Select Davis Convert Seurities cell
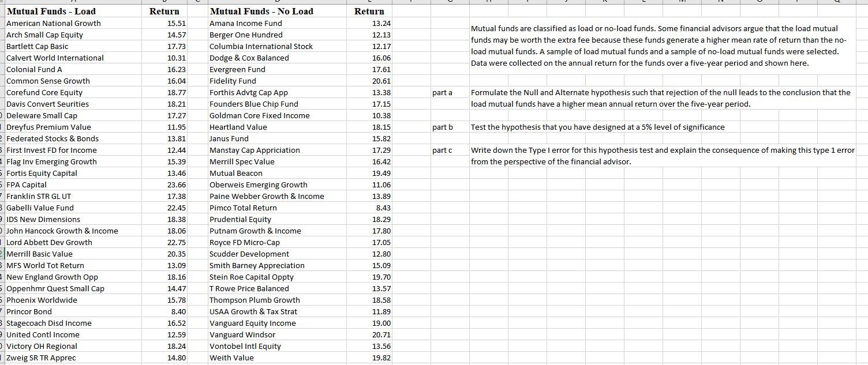 pos(72,104)
